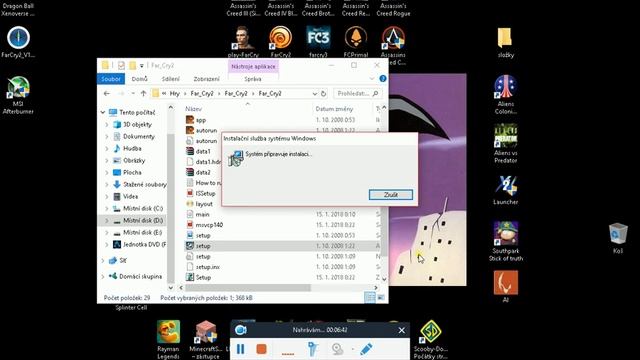Select the msvcp140 file
The width and height of the screenshot is (640, 360).
209,225
